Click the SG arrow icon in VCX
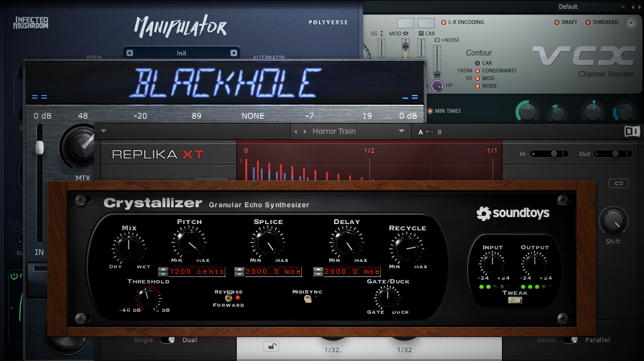This screenshot has width=644, height=361. [x=381, y=33]
